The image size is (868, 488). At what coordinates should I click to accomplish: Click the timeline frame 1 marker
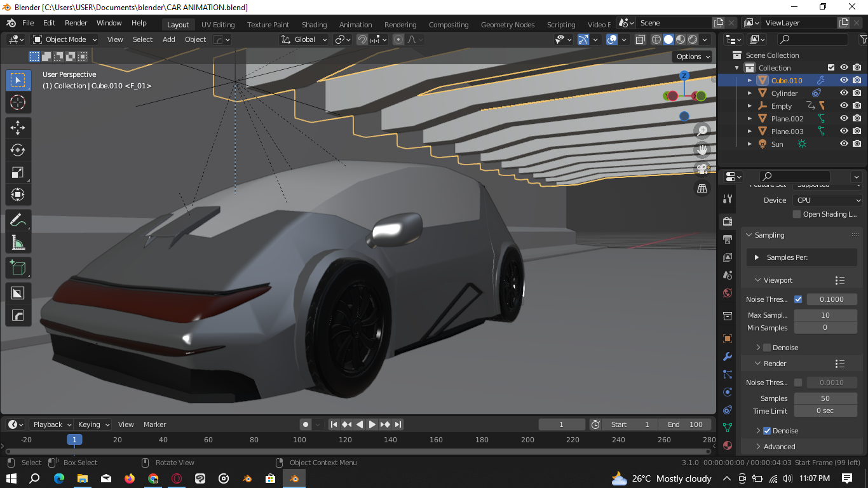click(x=74, y=440)
